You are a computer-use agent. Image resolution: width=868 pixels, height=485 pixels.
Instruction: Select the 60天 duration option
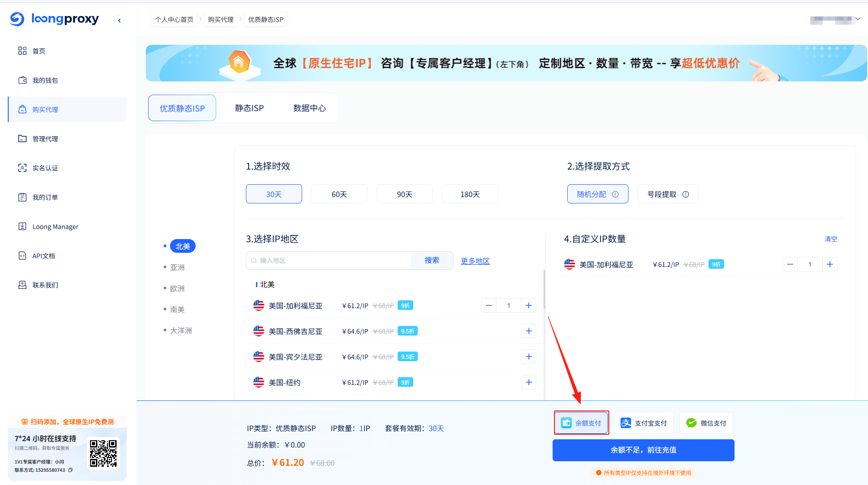pyautogui.click(x=339, y=194)
